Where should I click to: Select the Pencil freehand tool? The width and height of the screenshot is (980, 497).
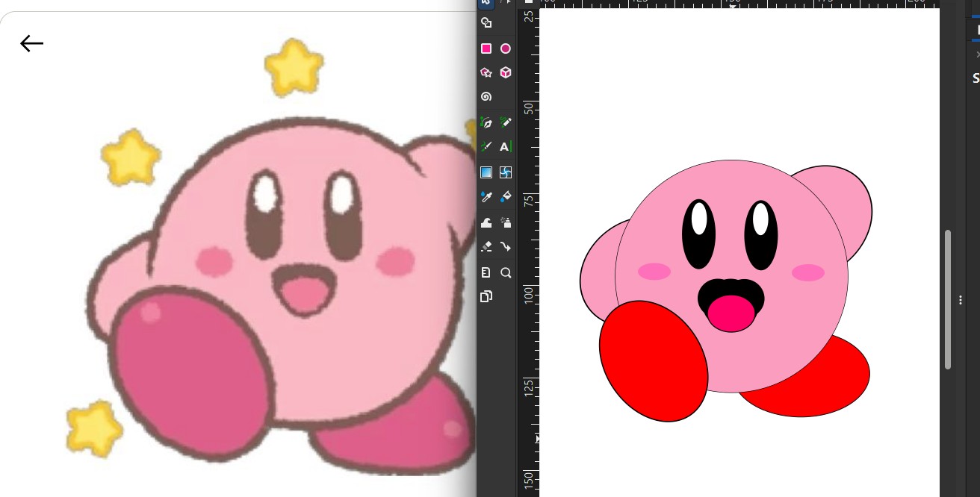506,122
